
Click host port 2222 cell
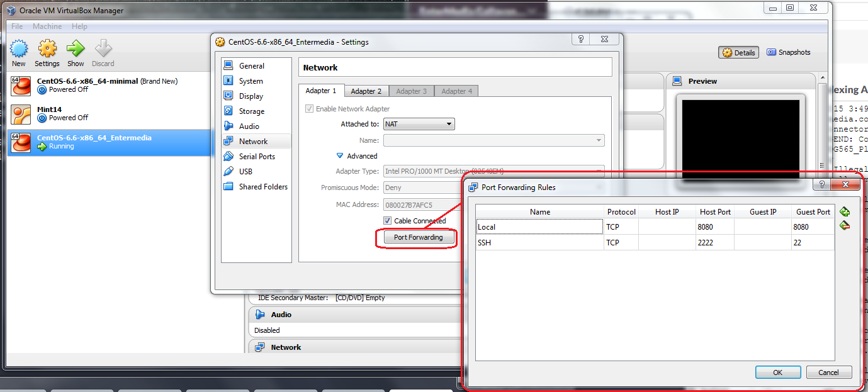715,243
